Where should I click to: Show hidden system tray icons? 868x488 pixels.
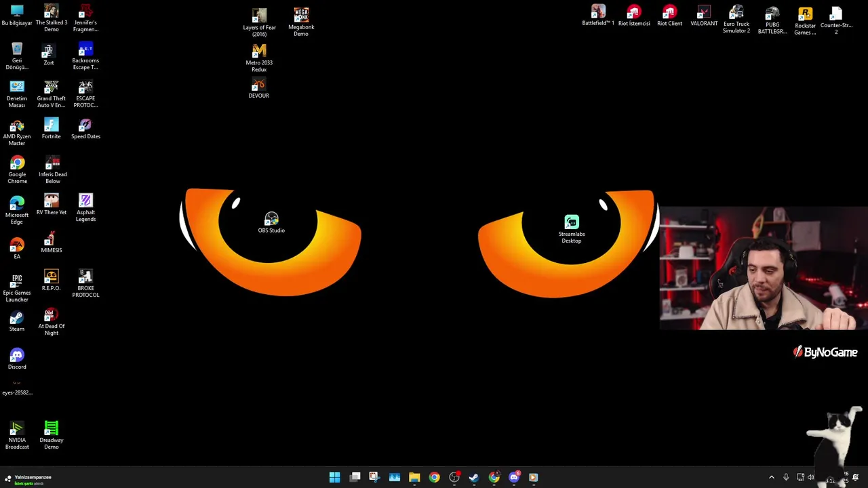point(771,477)
